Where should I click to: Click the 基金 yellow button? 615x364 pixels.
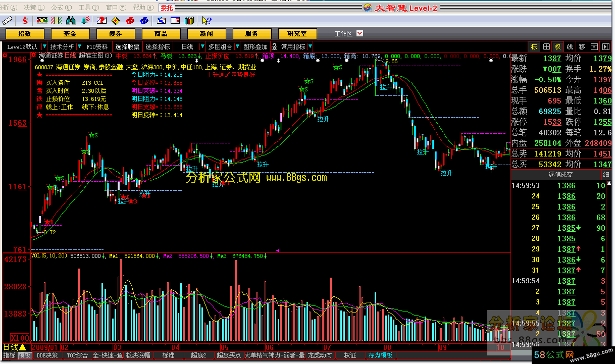(70, 34)
